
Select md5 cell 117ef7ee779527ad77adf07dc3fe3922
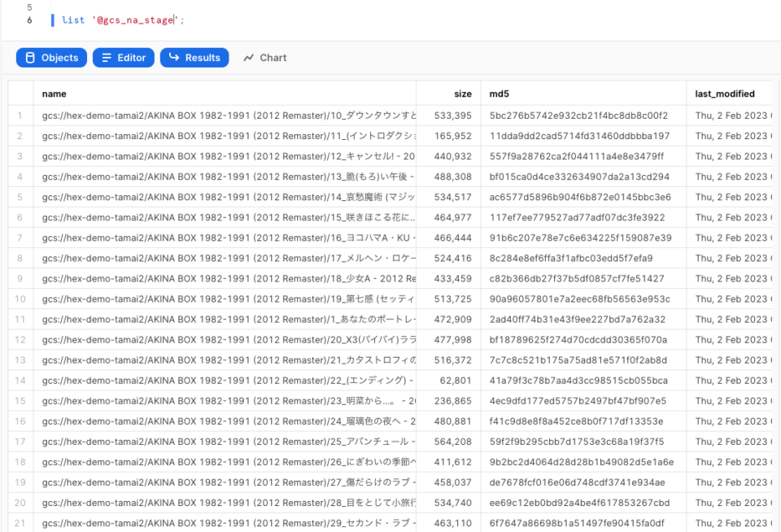pos(583,218)
